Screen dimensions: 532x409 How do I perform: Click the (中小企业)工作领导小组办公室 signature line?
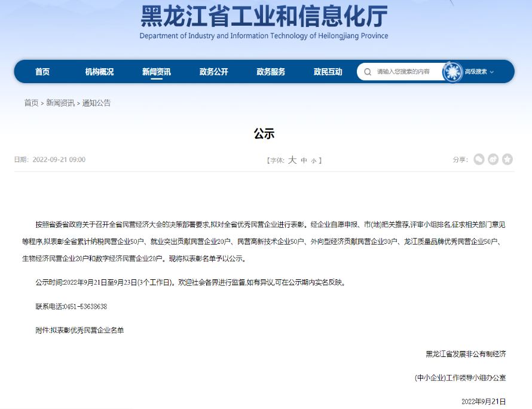tap(460, 378)
